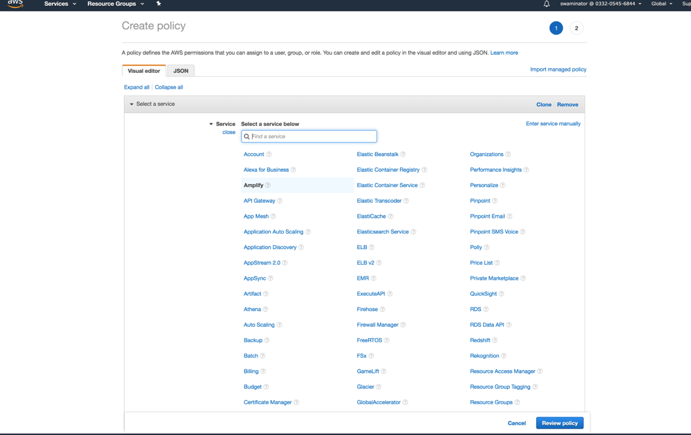Click Collapse all link
The image size is (691, 435).
click(169, 87)
